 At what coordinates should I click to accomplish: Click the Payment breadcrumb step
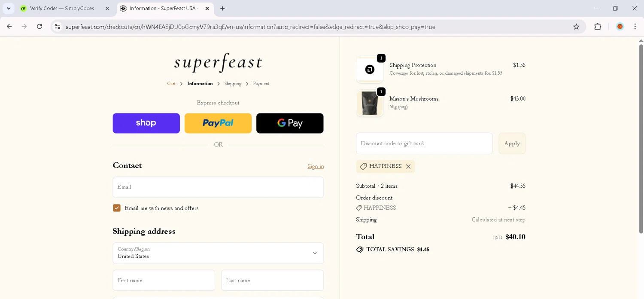(x=261, y=84)
